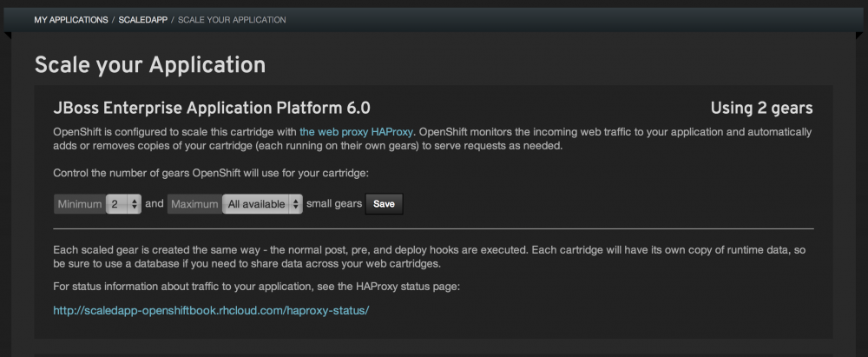Screen dimensions: 868x357
Task: Open the haproxy-status page URL
Action: click(211, 309)
